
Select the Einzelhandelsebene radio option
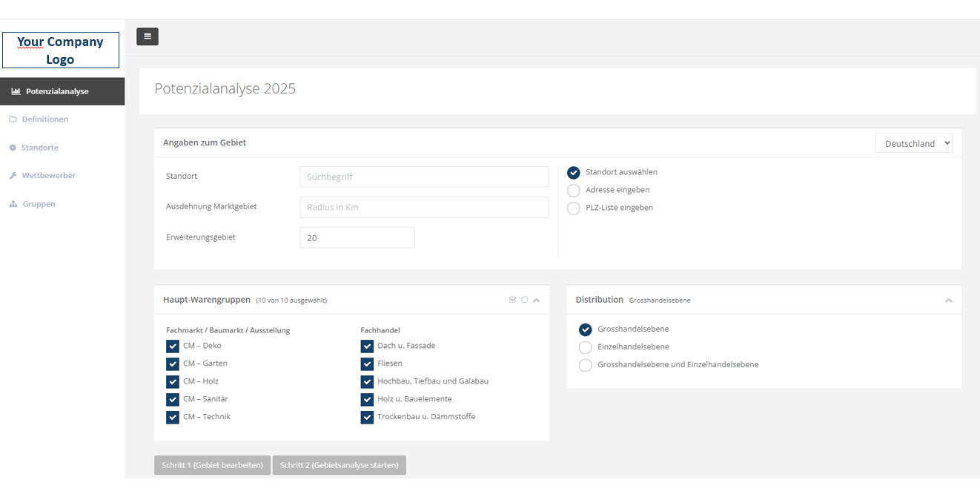click(586, 347)
